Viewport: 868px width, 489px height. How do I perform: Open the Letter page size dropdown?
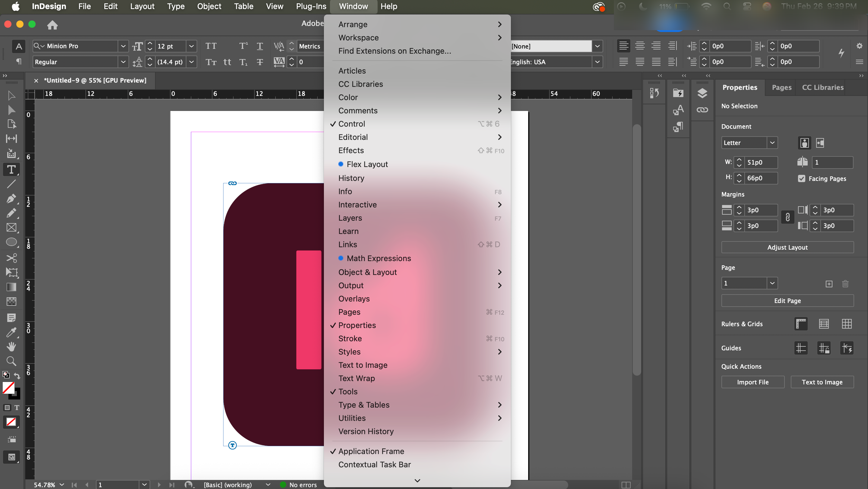coord(772,143)
